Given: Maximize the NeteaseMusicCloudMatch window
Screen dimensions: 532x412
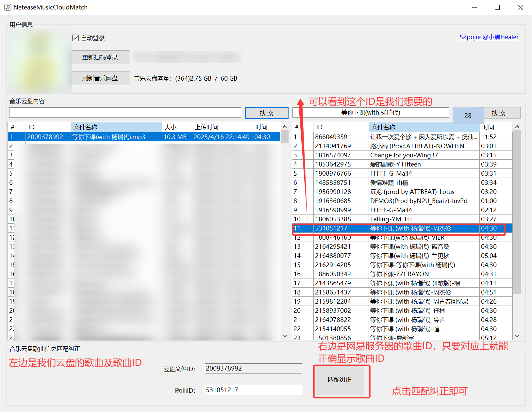Looking at the screenshot, I should click(x=497, y=7).
